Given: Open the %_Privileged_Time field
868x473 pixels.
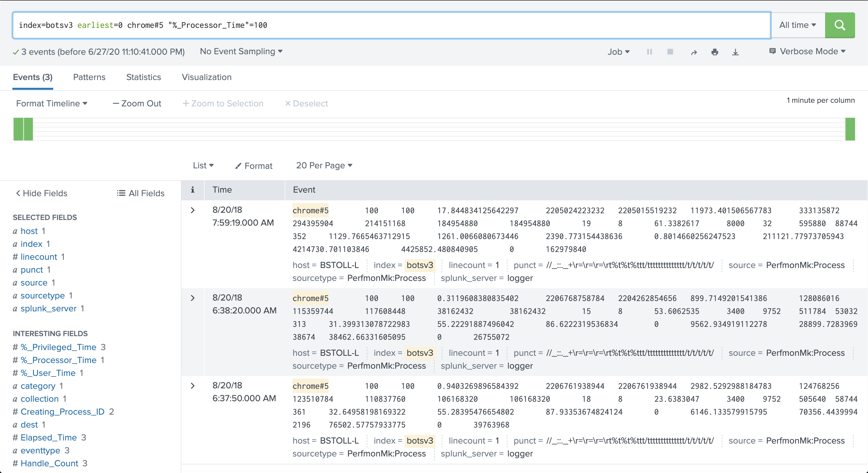Looking at the screenshot, I should click(58, 347).
